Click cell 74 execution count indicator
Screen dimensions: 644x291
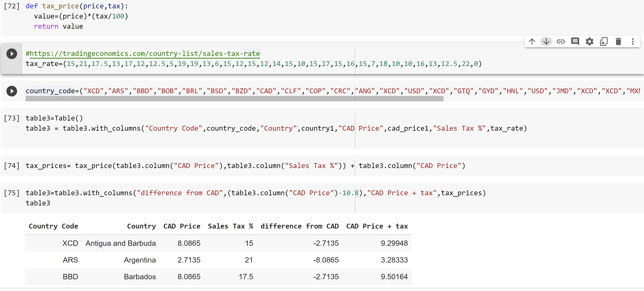click(12, 166)
